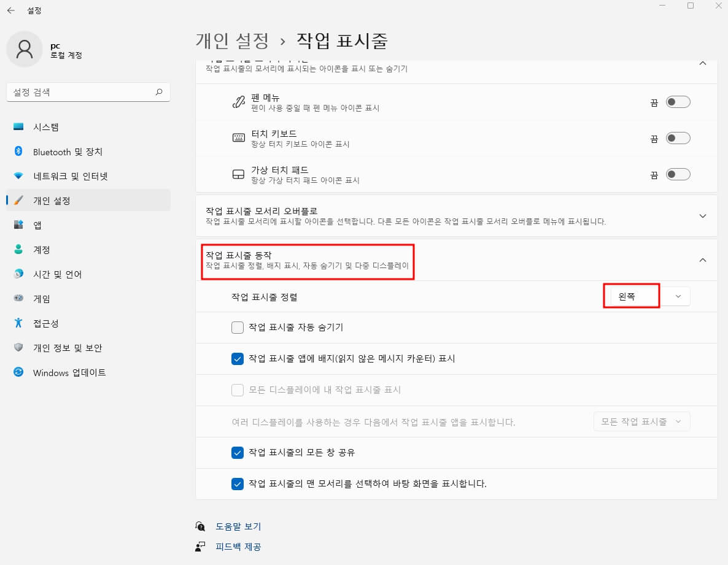Check 작업 표시줄 자동 숨기기

238,327
